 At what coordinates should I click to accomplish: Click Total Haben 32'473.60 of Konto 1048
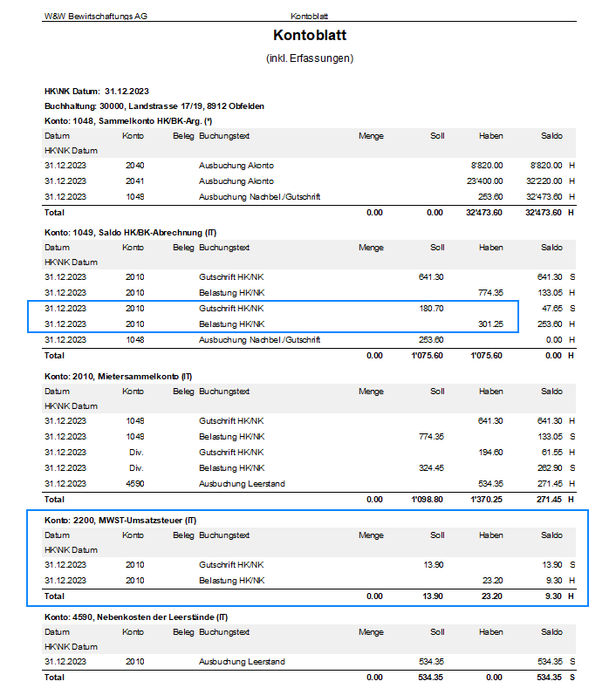click(484, 213)
